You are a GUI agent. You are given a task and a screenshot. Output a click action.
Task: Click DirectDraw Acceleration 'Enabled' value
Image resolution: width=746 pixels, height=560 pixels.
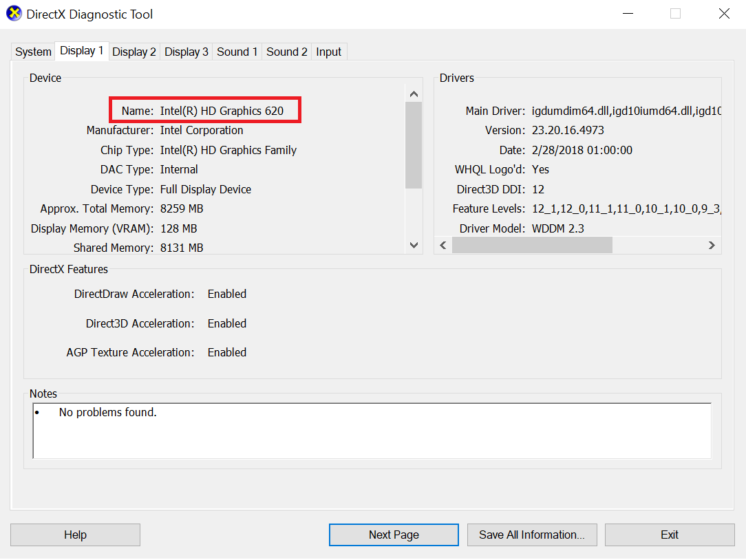227,294
